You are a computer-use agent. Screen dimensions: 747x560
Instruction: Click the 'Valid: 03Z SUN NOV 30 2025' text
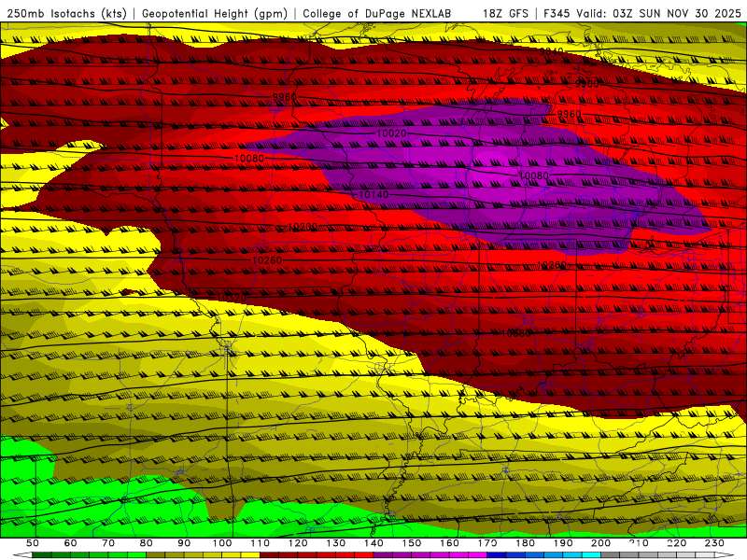coord(659,13)
